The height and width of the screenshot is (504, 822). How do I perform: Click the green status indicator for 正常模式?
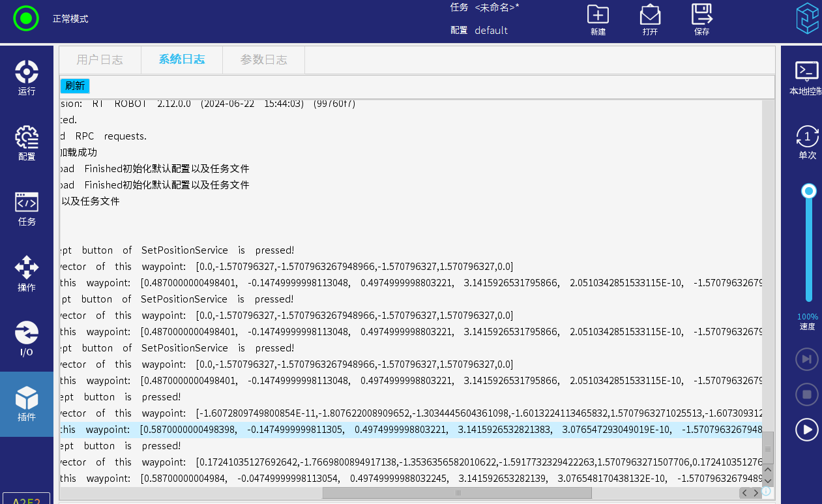26,18
